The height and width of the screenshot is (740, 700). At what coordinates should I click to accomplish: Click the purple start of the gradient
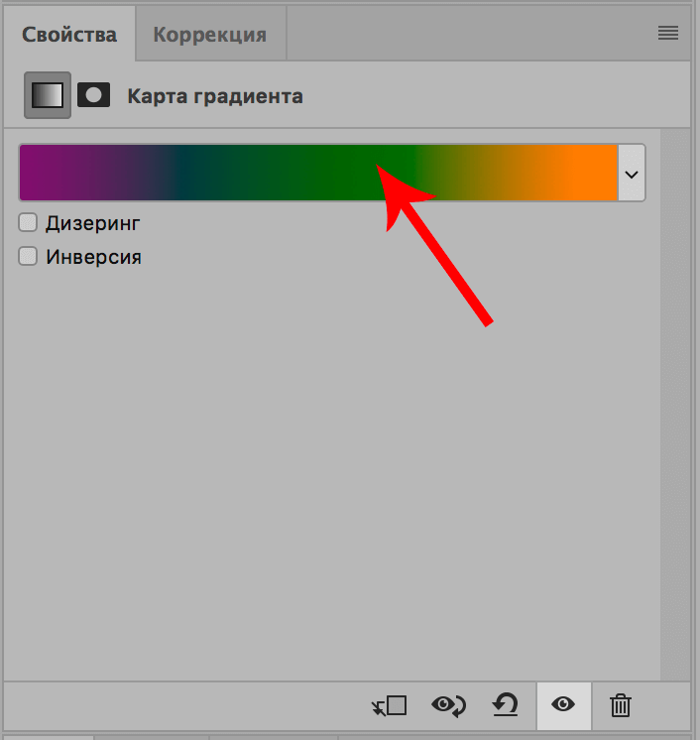(x=45, y=174)
